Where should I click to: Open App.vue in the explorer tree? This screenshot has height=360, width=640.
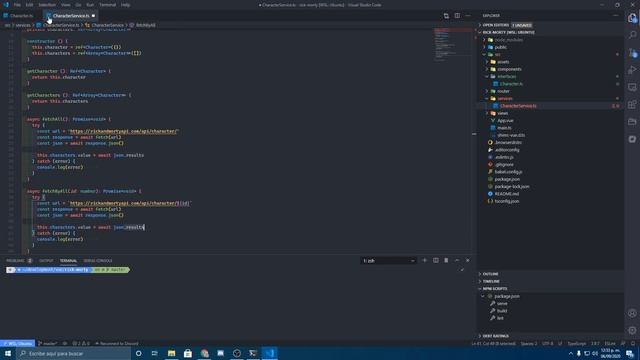pyautogui.click(x=505, y=121)
